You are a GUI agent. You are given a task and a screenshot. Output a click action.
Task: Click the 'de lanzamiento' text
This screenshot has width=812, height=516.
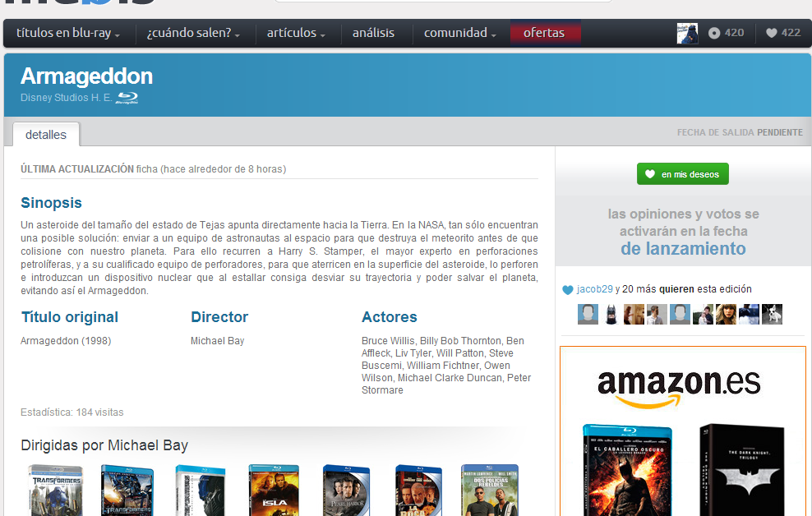(x=683, y=249)
